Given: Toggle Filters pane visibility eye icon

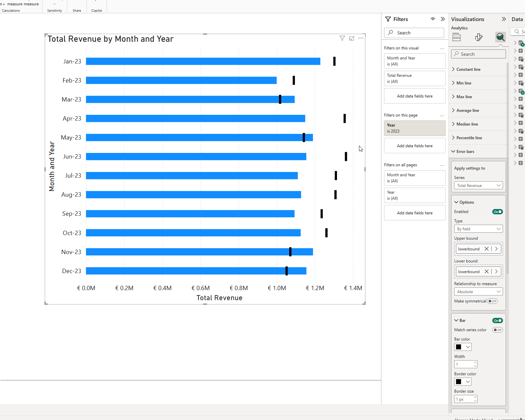Looking at the screenshot, I should (x=433, y=19).
